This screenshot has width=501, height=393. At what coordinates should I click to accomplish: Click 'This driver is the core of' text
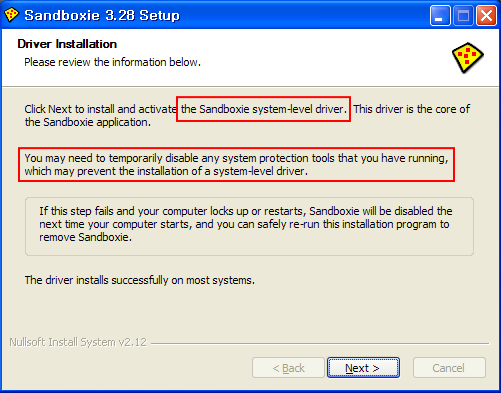coord(412,109)
